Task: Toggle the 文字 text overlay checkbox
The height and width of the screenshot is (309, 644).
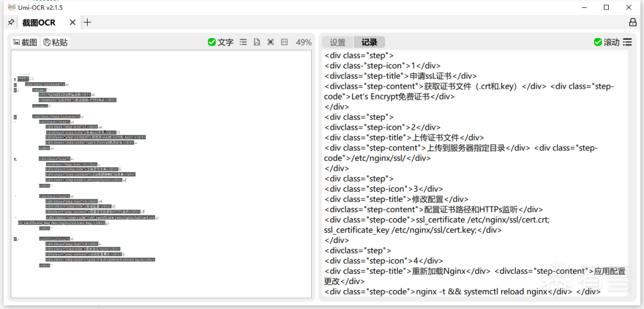Action: tap(221, 42)
